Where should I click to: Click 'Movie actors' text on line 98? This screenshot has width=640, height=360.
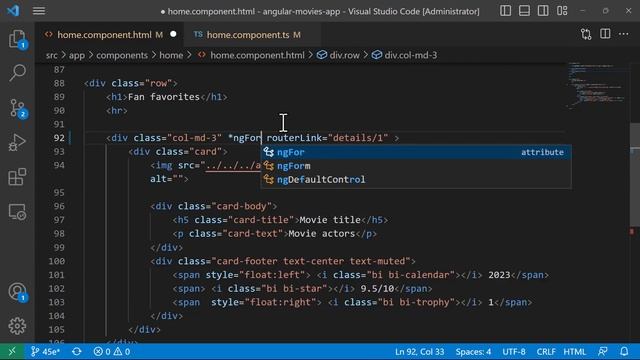pos(322,234)
